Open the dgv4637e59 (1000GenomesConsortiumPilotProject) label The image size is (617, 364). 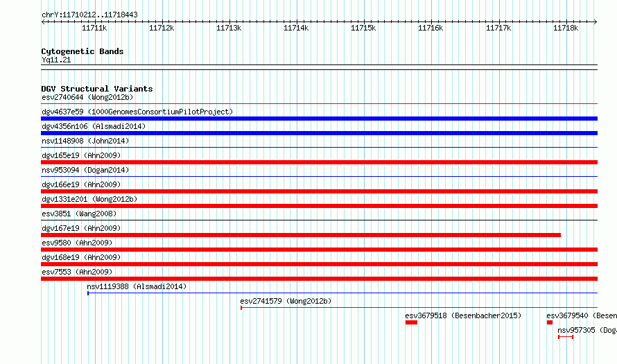(x=137, y=112)
